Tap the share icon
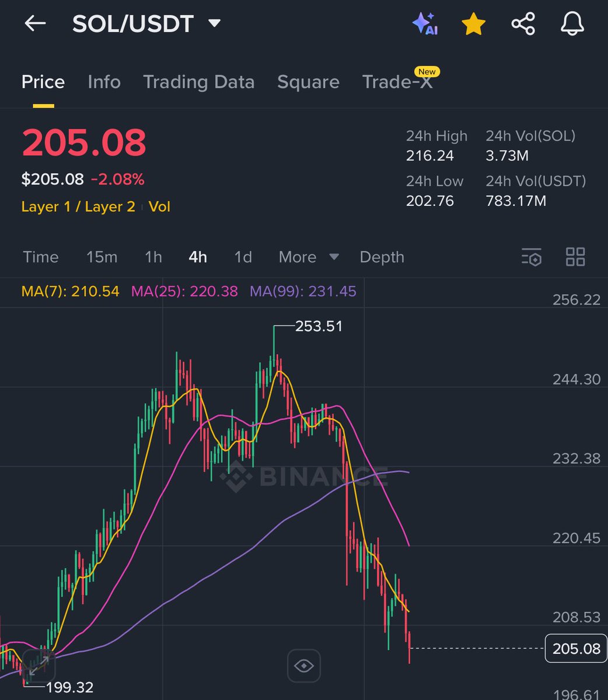Screen dimensions: 608x700 coord(523,24)
